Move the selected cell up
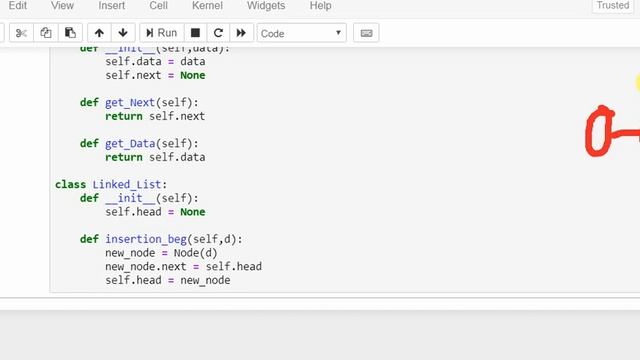 (x=99, y=33)
